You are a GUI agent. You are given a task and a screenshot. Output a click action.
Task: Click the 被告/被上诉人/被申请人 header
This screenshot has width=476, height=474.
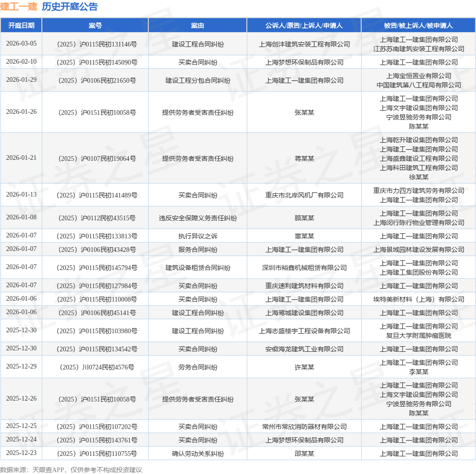click(419, 26)
